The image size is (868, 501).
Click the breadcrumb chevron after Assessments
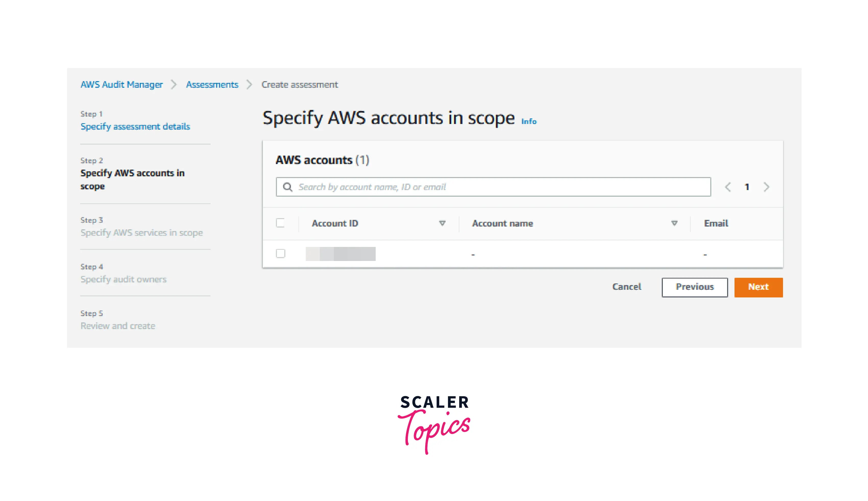(249, 85)
